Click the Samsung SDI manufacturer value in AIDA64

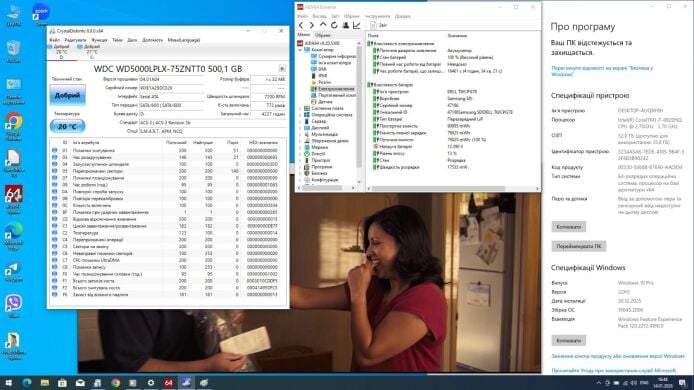point(460,98)
